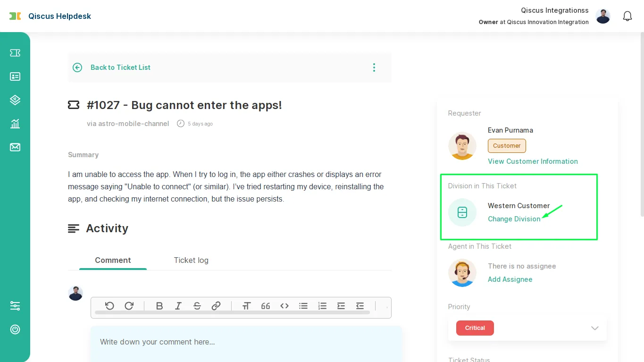Click the Critical priority badge
This screenshot has width=644, height=362.
[x=475, y=328]
